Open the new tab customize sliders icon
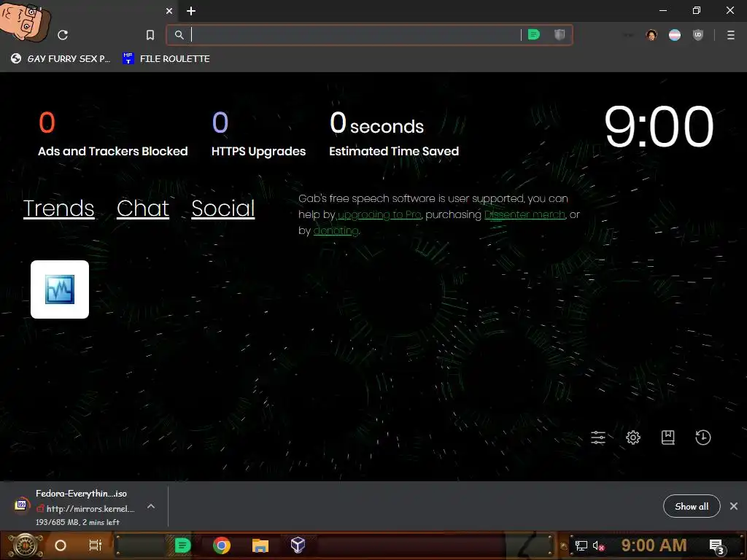This screenshot has width=747, height=560. pos(598,437)
